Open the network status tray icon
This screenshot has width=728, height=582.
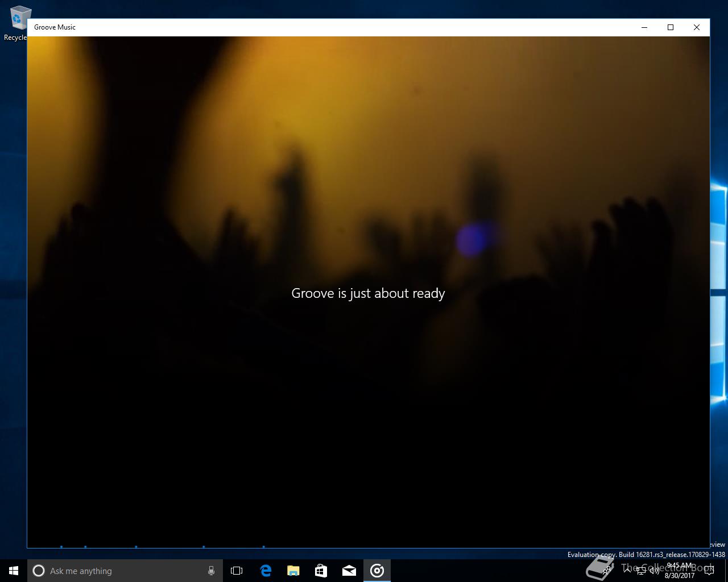pyautogui.click(x=641, y=571)
